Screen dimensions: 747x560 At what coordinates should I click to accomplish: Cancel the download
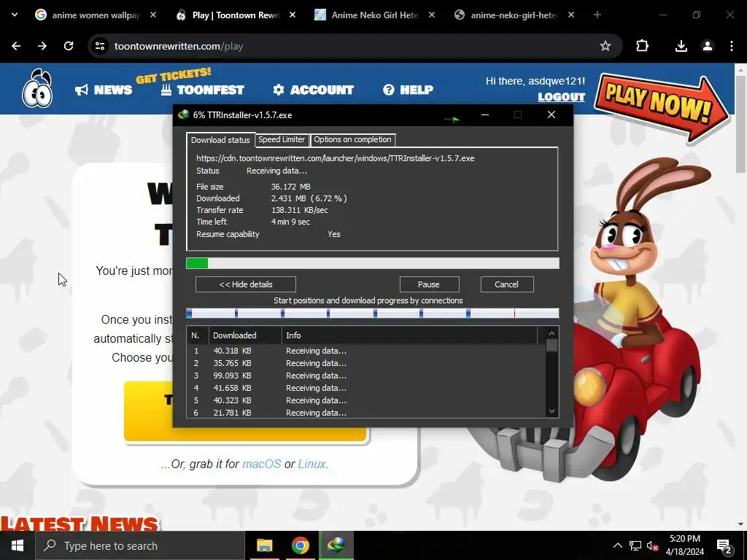pyautogui.click(x=507, y=284)
